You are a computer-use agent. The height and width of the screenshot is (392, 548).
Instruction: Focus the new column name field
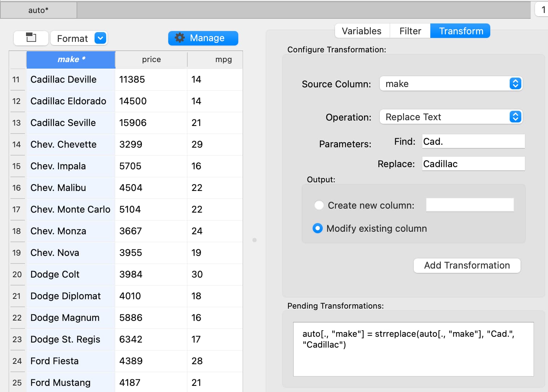pos(469,205)
